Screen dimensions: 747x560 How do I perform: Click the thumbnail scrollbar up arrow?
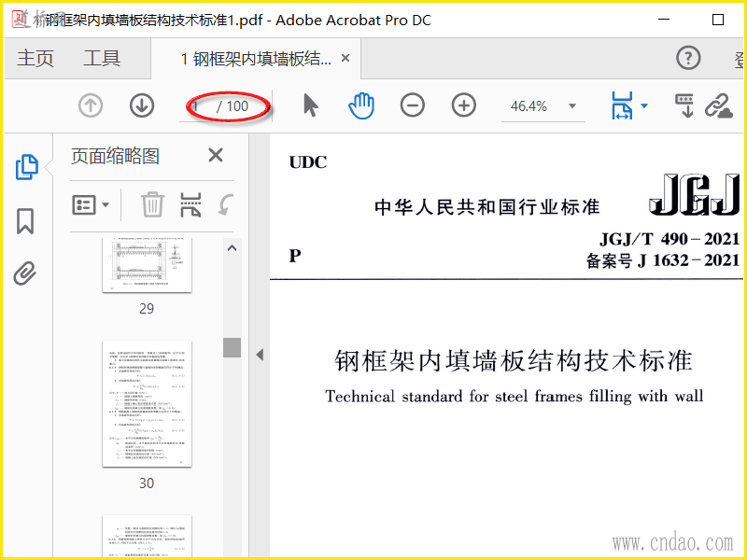click(x=232, y=248)
